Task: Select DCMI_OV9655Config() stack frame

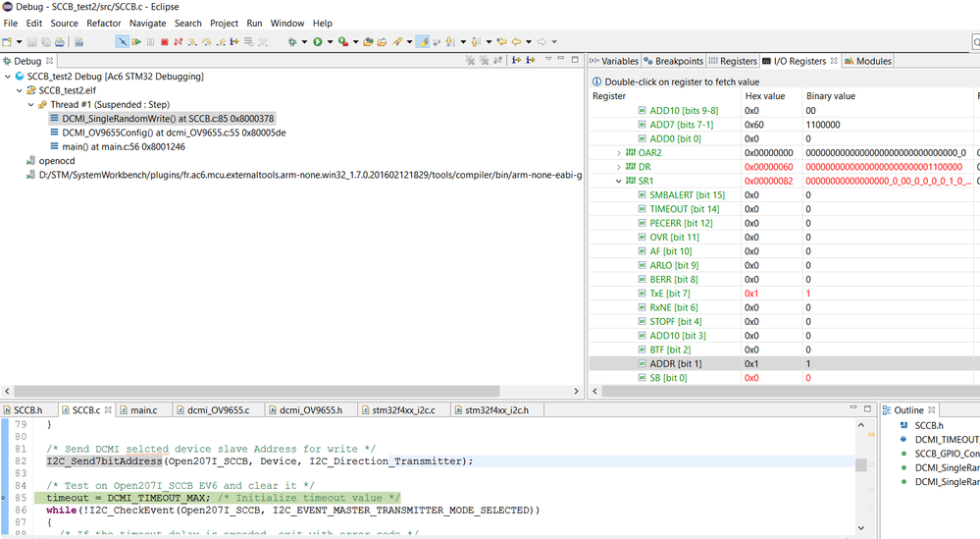Action: click(x=174, y=133)
